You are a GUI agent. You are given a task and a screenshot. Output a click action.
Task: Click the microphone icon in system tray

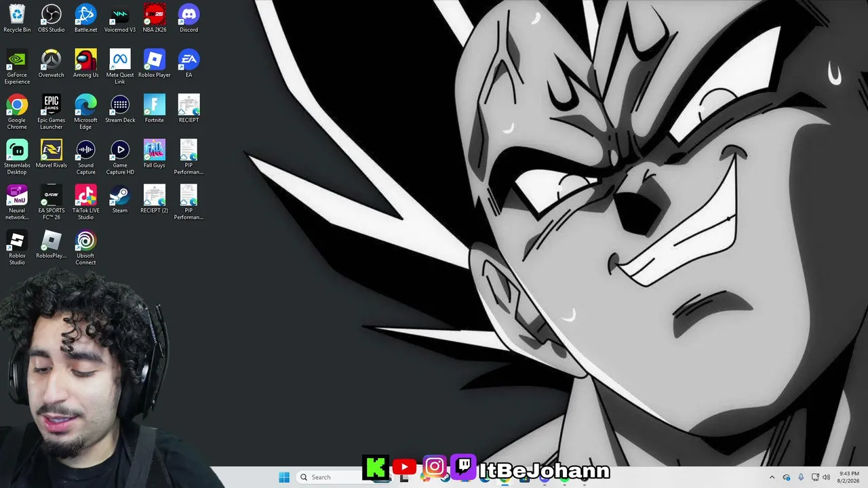[801, 477]
